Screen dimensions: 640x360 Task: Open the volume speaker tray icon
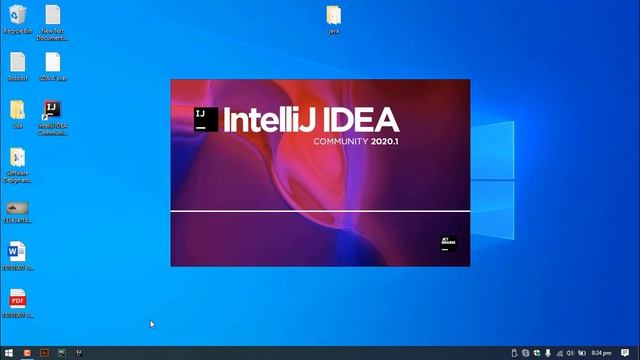570,353
